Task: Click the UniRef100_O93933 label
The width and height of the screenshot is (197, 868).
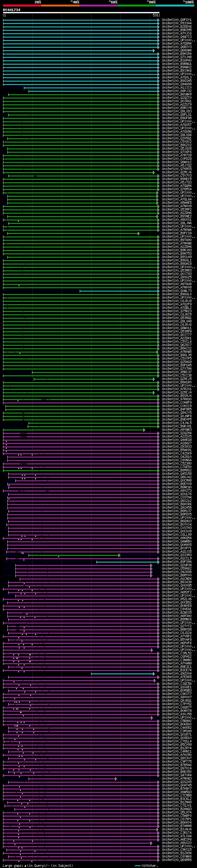Action: pyautogui.click(x=176, y=446)
